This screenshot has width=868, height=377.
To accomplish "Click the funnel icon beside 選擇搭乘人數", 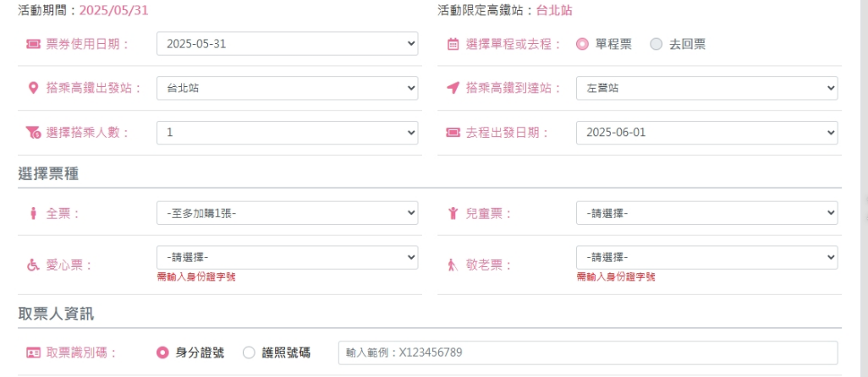I will click(x=34, y=133).
